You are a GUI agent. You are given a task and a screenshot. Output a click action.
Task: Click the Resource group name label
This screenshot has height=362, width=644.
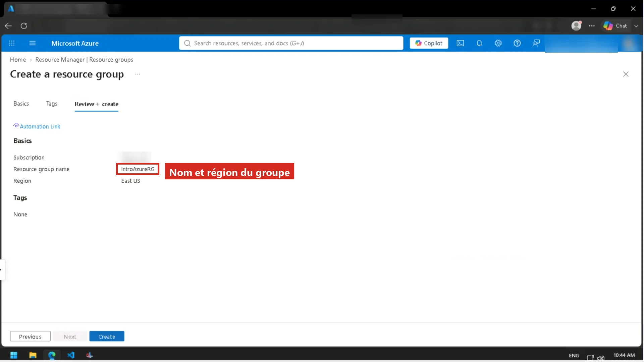point(41,169)
